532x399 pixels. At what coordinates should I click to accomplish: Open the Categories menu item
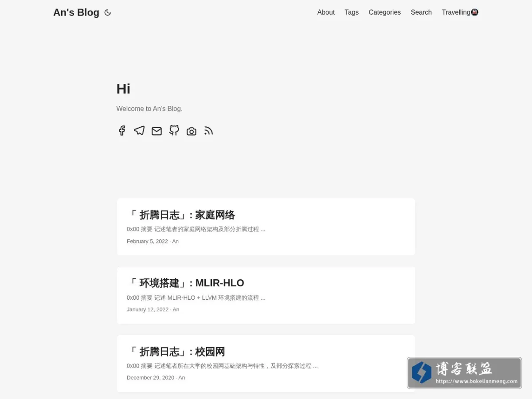pos(384,12)
